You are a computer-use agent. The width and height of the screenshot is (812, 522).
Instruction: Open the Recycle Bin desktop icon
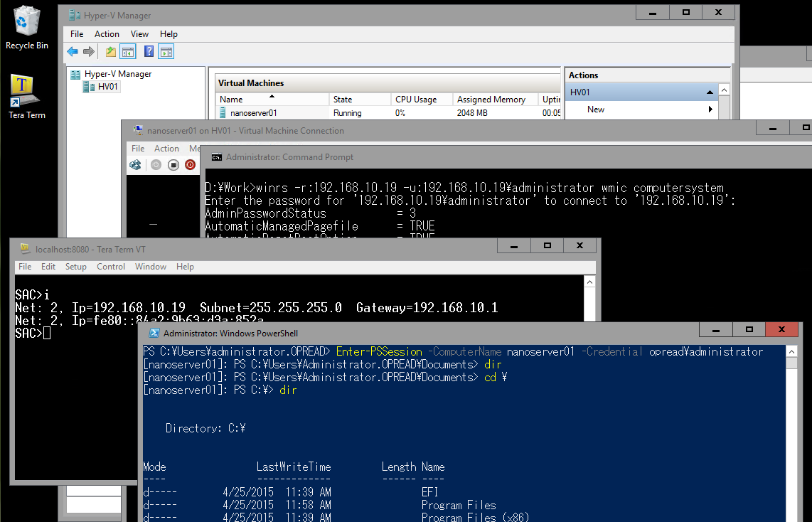[x=26, y=28]
